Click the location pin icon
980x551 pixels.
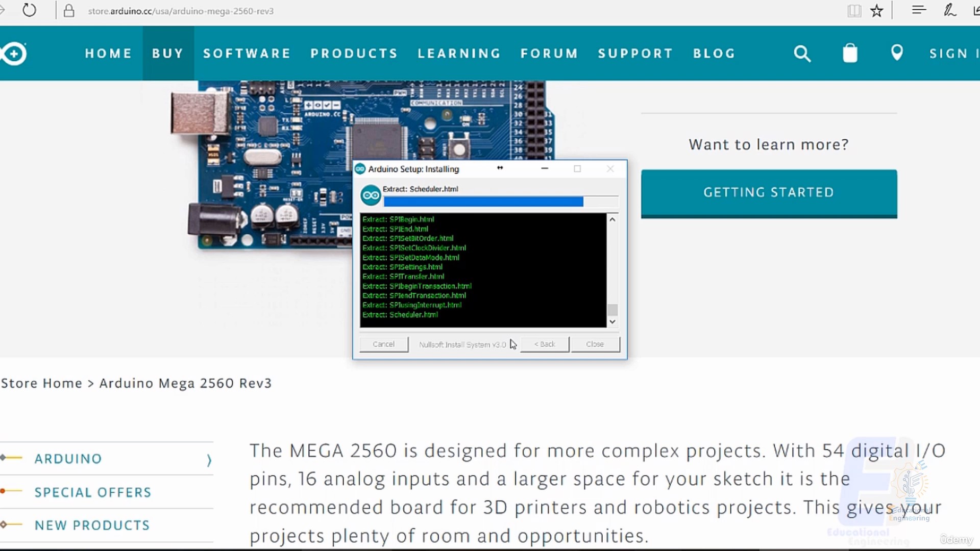[x=897, y=53]
